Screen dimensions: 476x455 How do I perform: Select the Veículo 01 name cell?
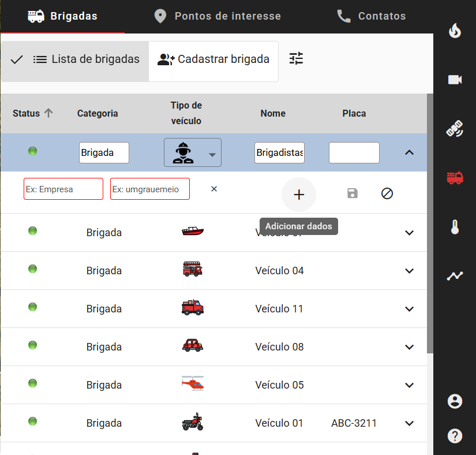pyautogui.click(x=279, y=423)
